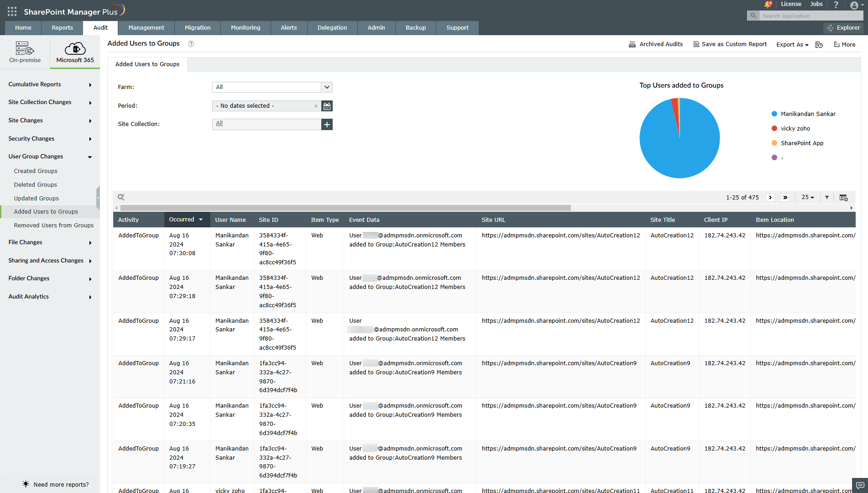Toggle Manikandan Sankar legend swatch

pyautogui.click(x=774, y=114)
